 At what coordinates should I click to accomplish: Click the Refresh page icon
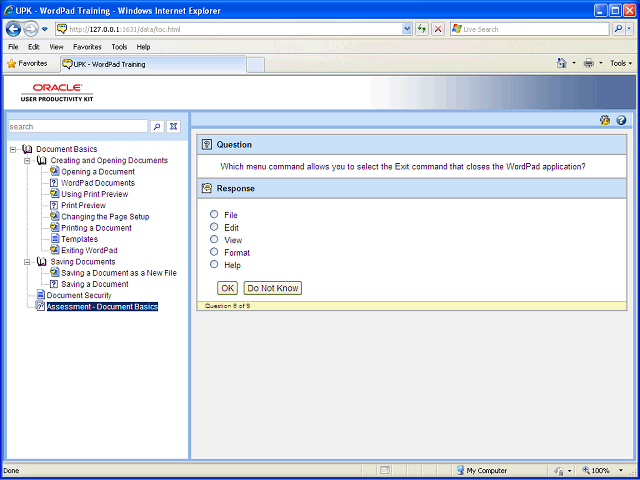pos(422,29)
